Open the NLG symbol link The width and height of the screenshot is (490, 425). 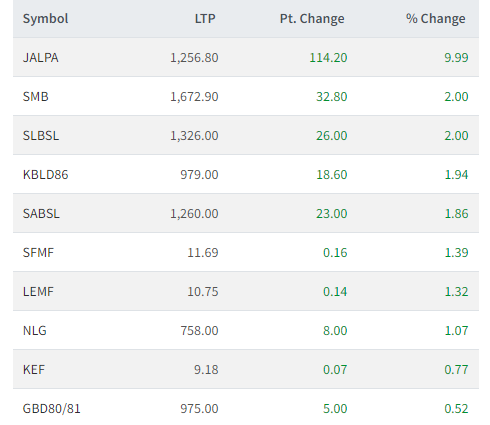35,331
